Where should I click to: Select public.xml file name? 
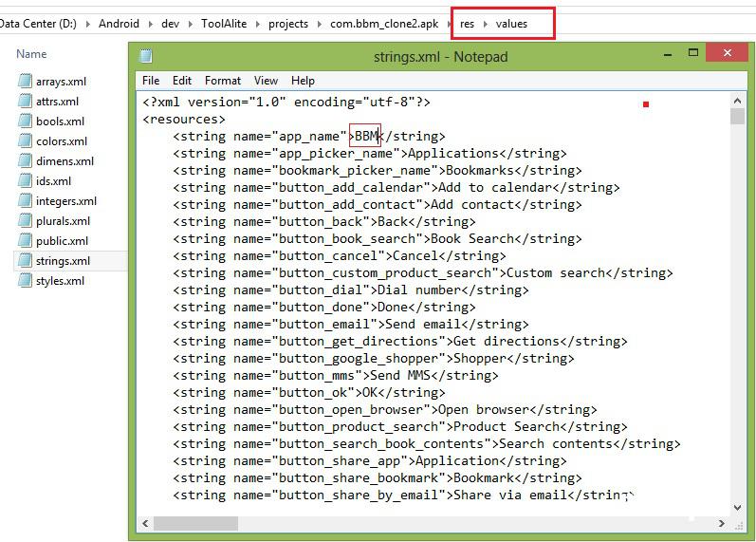tap(63, 241)
